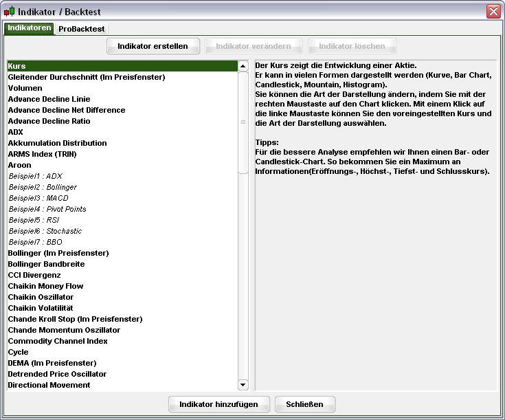Select Beispiel3 : MACD
Screen dimensions: 505x420
pos(122,198)
